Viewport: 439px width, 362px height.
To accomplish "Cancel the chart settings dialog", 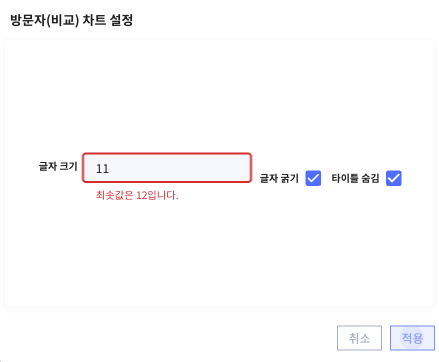I will (x=359, y=338).
